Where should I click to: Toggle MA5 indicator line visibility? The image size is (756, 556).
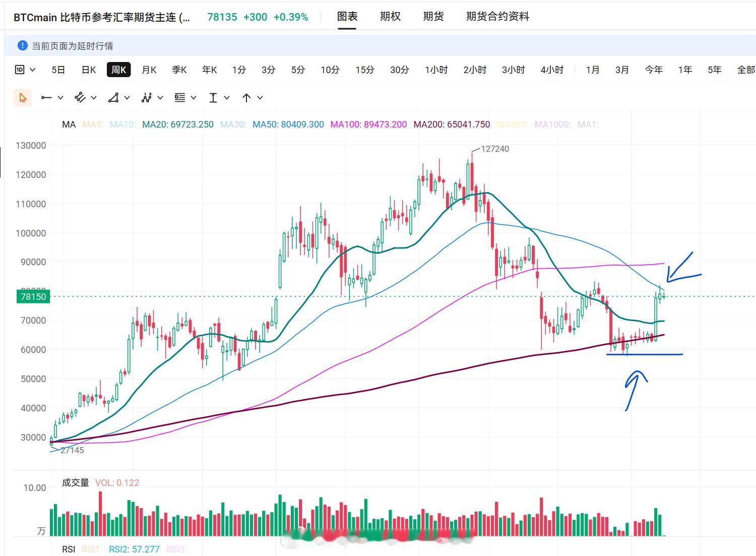pos(93,125)
